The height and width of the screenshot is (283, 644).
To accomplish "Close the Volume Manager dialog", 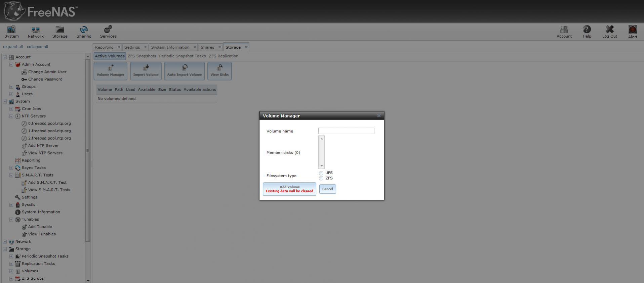I will coord(379,115).
